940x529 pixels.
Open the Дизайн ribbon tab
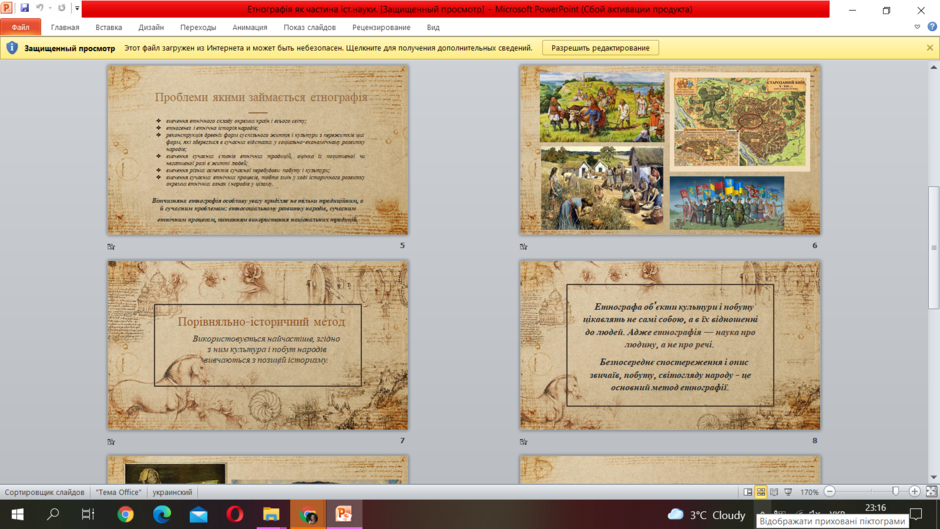pyautogui.click(x=151, y=27)
